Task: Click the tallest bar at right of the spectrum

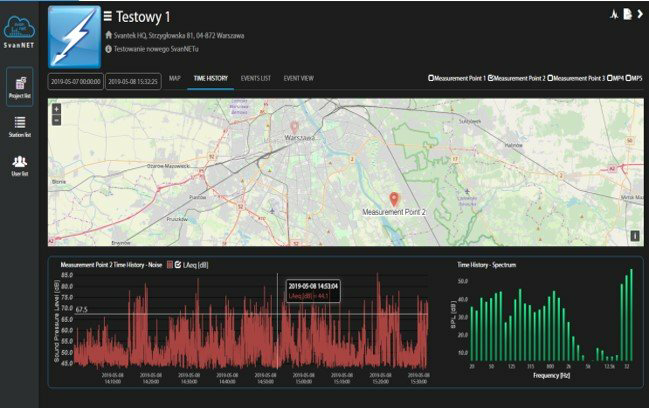Action: click(631, 315)
